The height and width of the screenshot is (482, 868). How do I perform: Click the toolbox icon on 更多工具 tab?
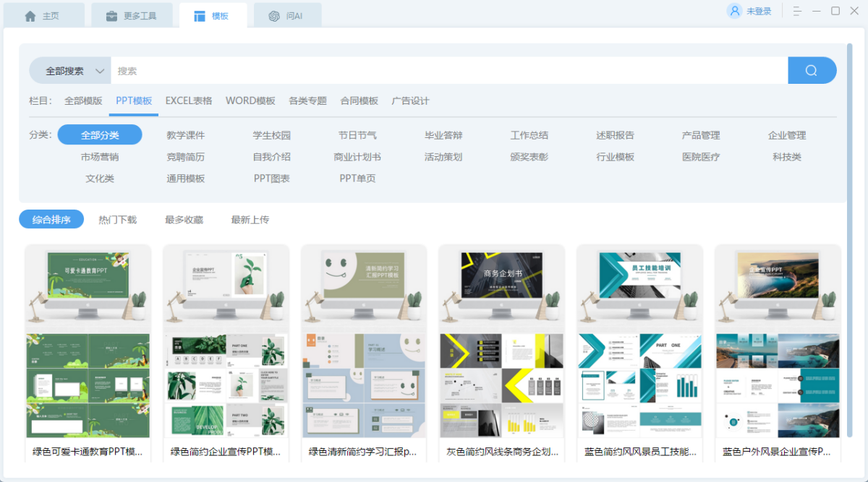tap(112, 16)
